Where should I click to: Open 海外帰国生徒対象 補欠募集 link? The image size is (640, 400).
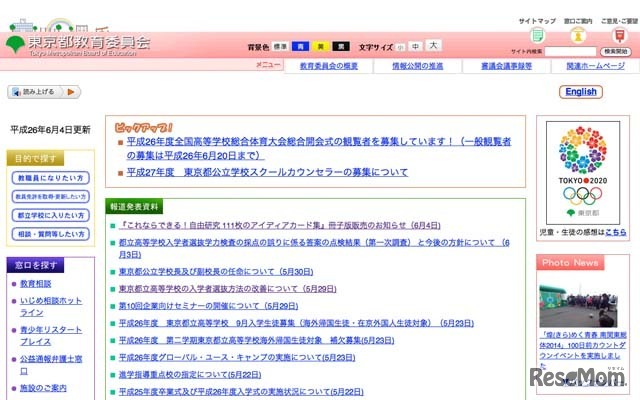(x=256, y=340)
